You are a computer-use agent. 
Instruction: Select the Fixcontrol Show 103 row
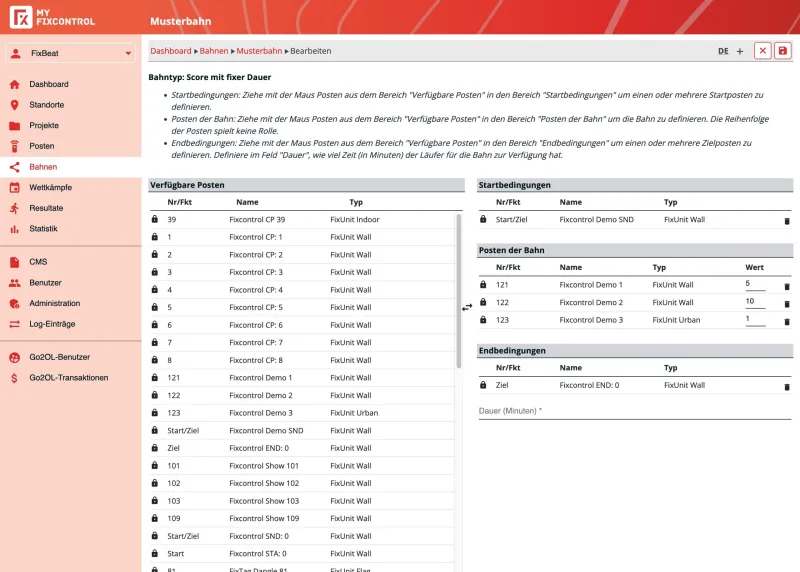tap(302, 501)
